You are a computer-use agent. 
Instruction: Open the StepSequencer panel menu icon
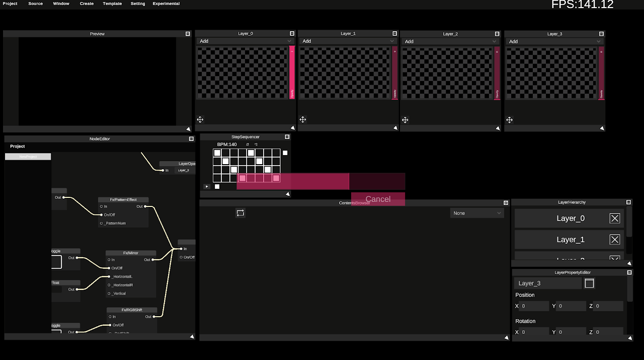point(287,136)
